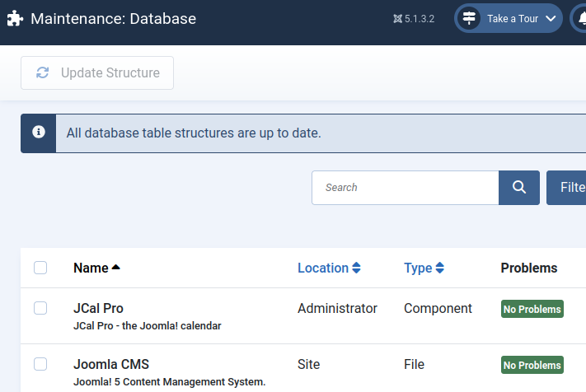Click 'JCal Pro - the Joomla! calendar' description

coord(148,326)
